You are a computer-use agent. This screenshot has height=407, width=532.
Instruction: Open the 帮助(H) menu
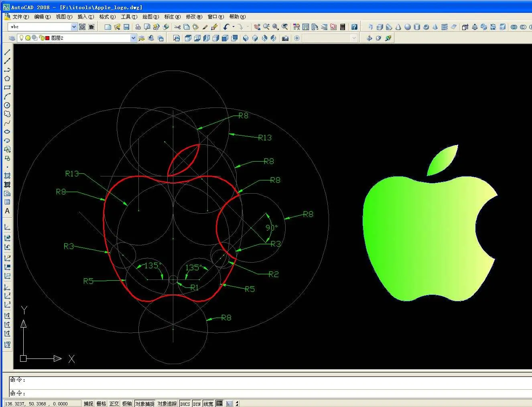(237, 17)
